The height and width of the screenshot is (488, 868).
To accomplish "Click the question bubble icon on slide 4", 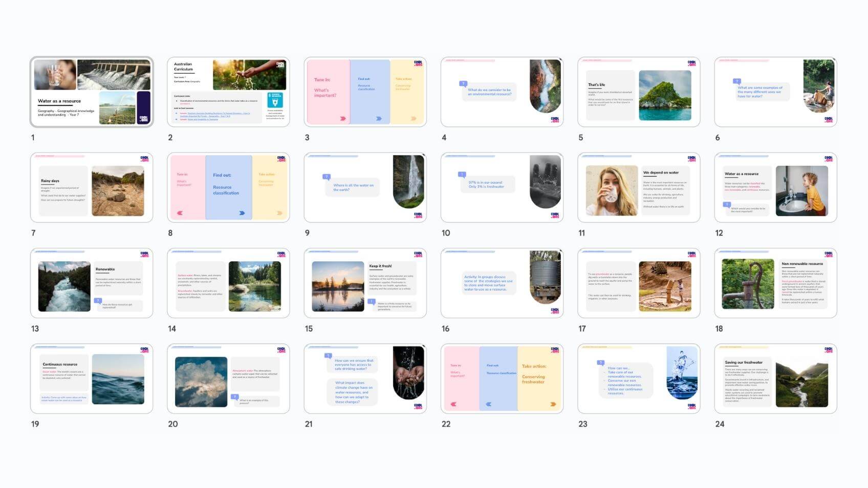I will tap(463, 83).
